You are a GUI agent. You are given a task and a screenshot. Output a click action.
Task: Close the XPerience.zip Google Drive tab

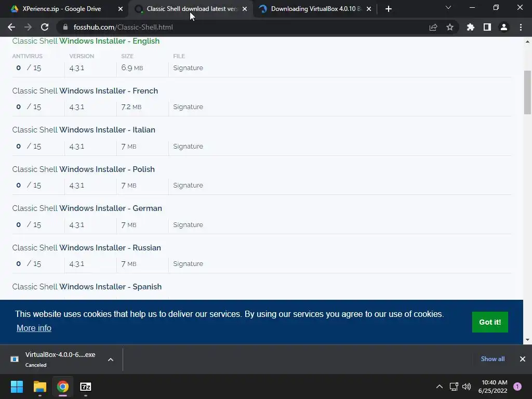(121, 9)
